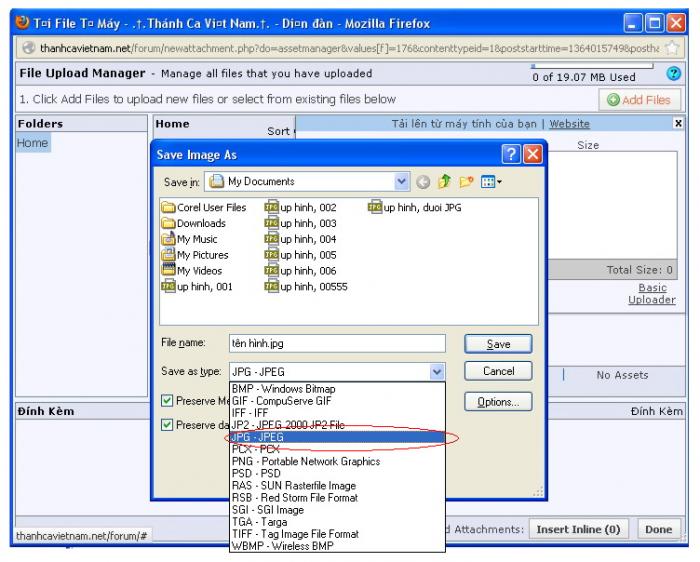Toggle the first Preserve checkbox

tap(168, 400)
